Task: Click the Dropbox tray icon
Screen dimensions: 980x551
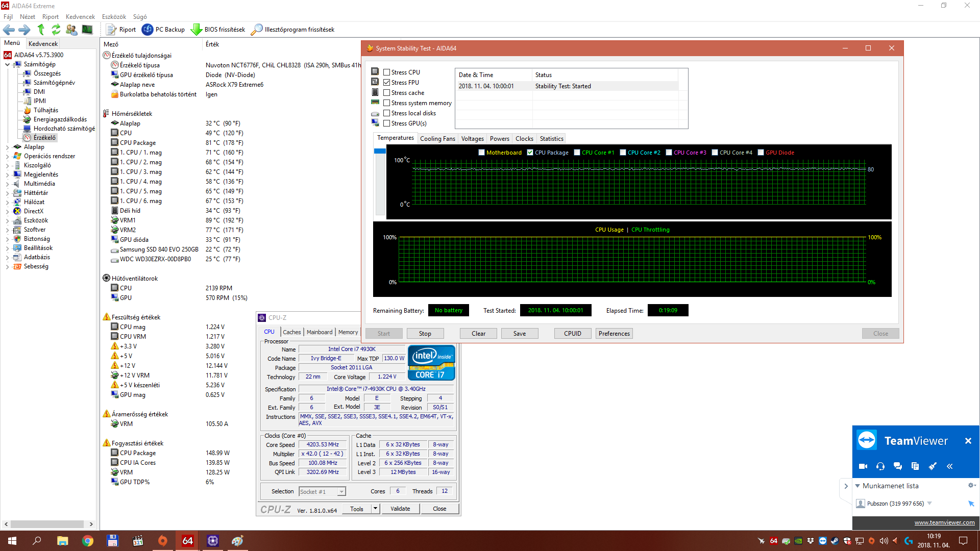Action: coord(811,541)
